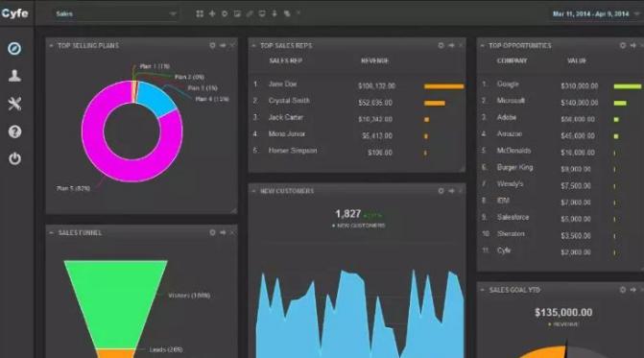Image resolution: width=644 pixels, height=358 pixels.
Task: Select the Homer Simpson sales rep row
Action: pos(357,152)
